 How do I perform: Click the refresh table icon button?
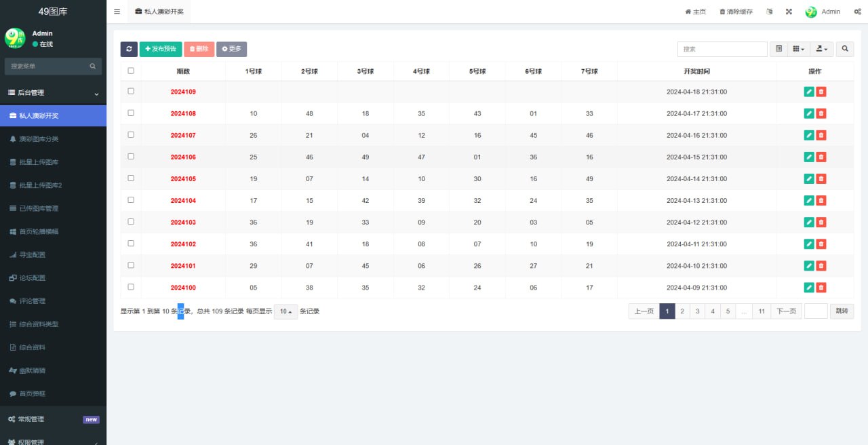[129, 49]
